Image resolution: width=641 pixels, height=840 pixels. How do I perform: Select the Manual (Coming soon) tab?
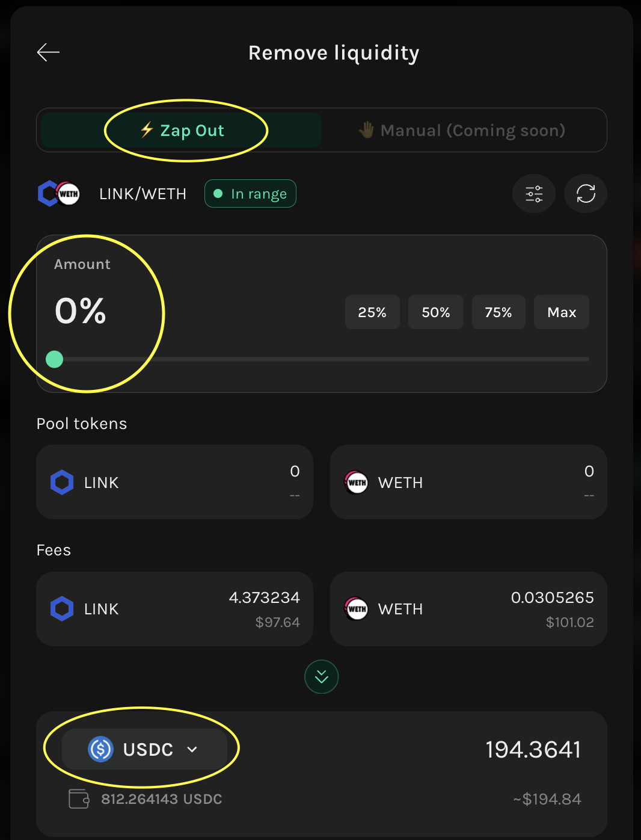[x=462, y=131]
